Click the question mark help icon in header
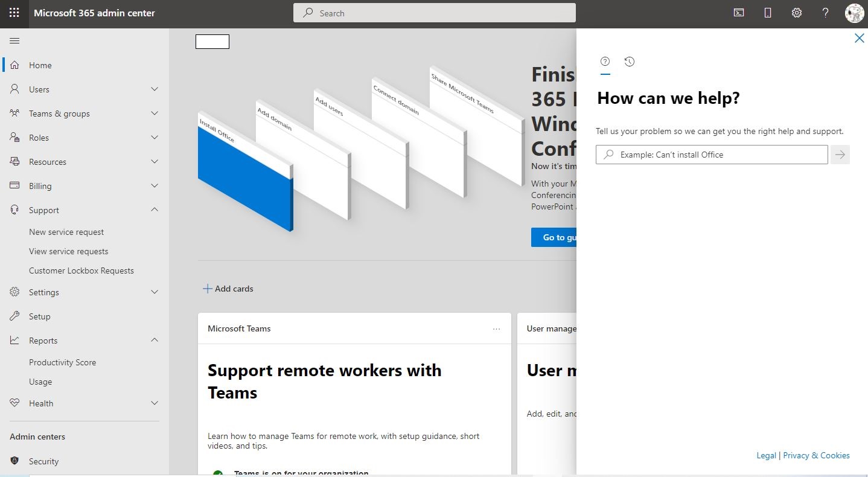868x477 pixels. pyautogui.click(x=826, y=13)
